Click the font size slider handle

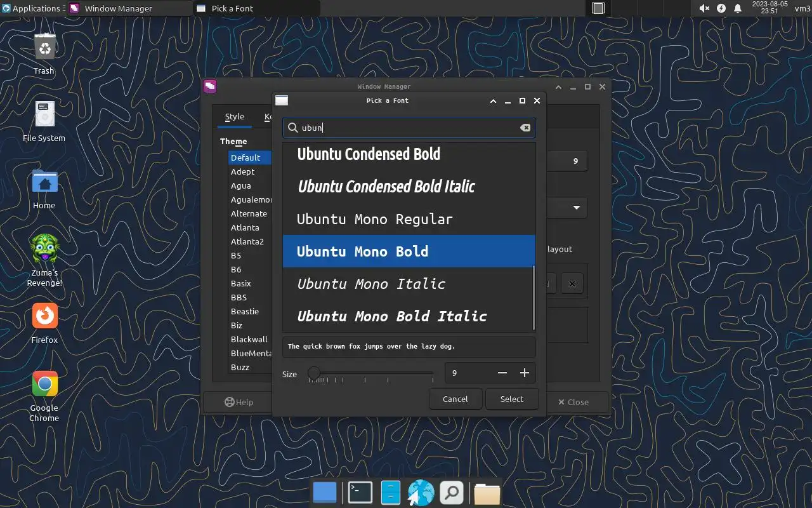click(313, 373)
